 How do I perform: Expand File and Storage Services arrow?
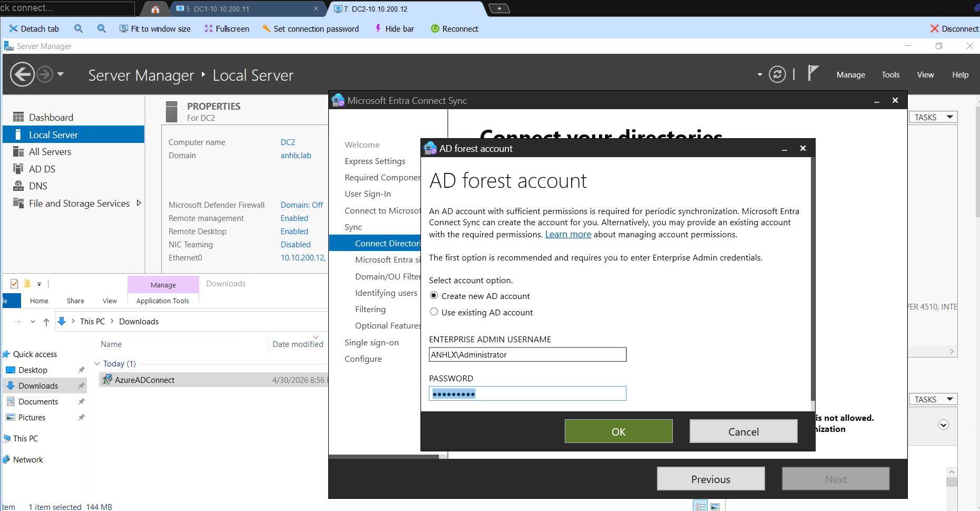tap(139, 203)
